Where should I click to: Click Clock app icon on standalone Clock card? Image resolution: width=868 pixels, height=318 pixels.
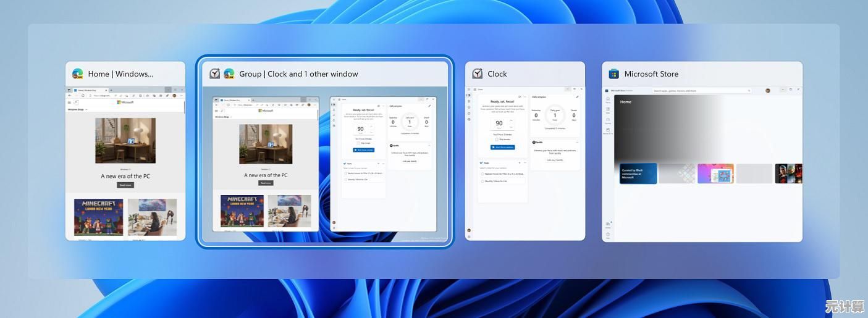tap(478, 74)
